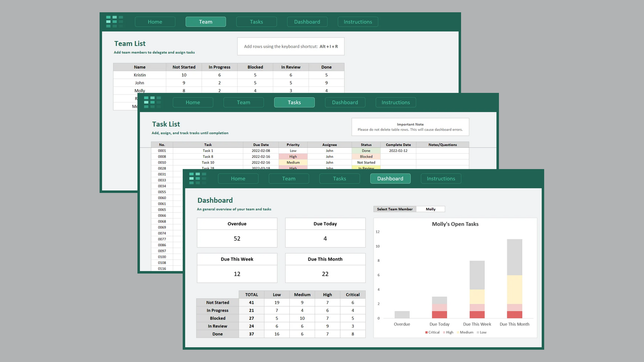Select the Blocked row TOTAL cell showing 27
The image size is (644, 362).
[251, 318]
